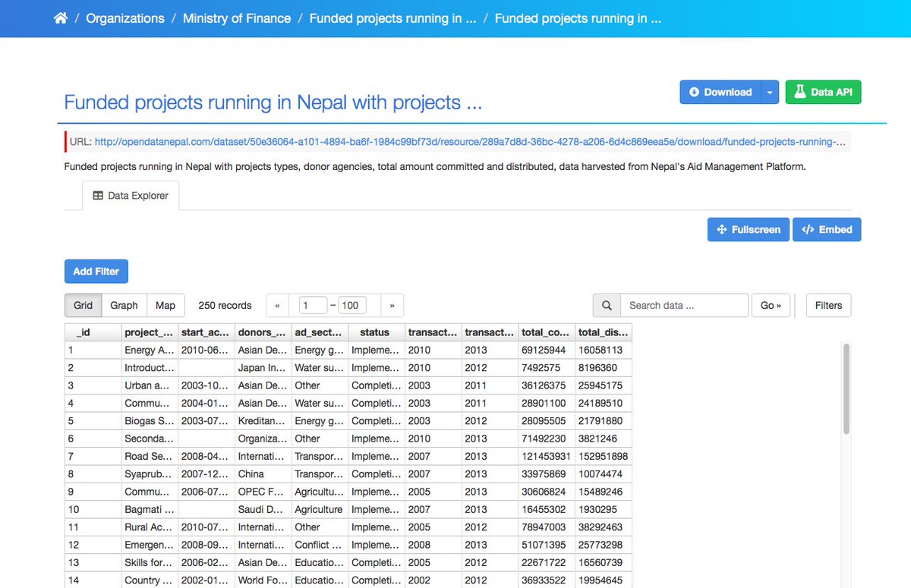The image size is (911, 588).
Task: Go to the home icon in breadcrumb
Action: point(61,18)
